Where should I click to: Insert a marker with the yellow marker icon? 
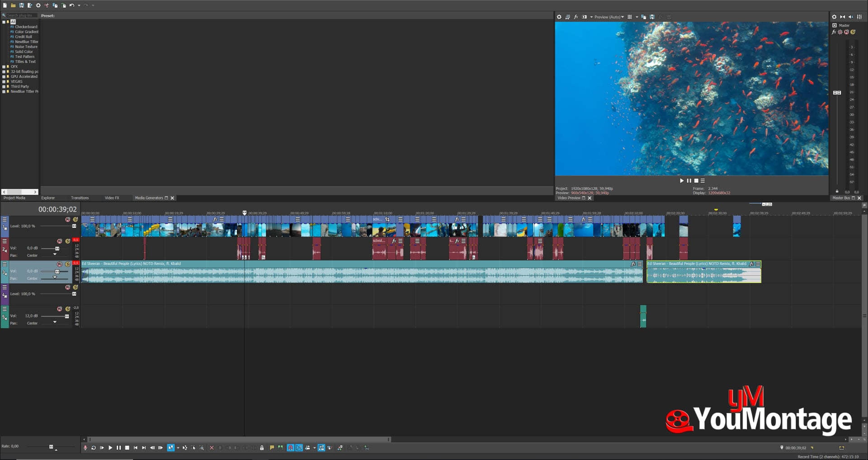point(272,448)
